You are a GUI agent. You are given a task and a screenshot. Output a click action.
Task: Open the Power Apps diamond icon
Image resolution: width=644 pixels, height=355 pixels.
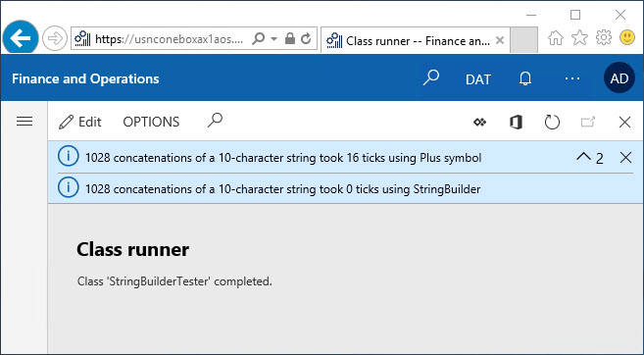coord(479,122)
